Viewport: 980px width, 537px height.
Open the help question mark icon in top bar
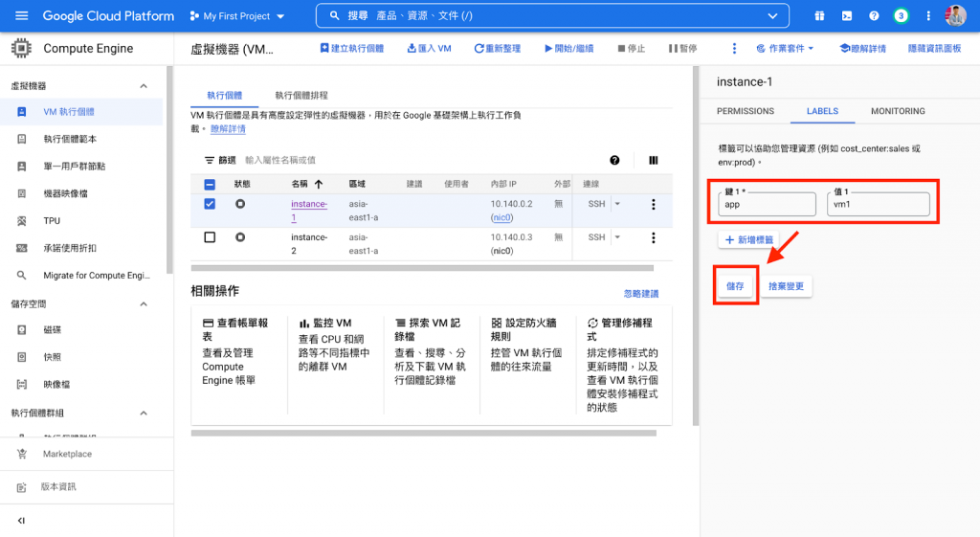(874, 16)
